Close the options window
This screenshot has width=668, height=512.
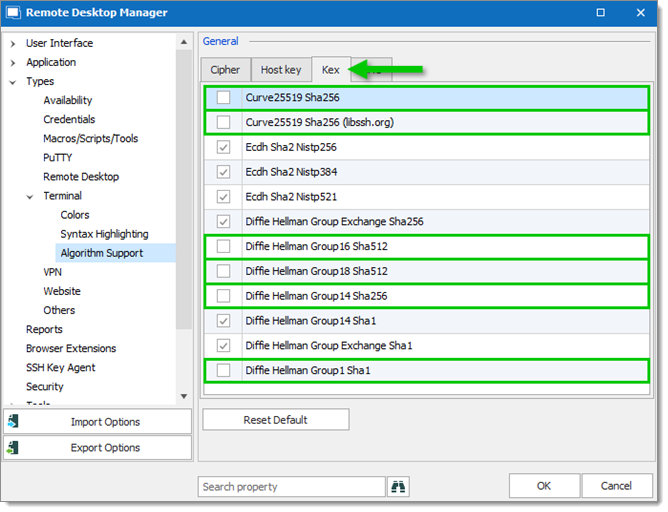640,12
